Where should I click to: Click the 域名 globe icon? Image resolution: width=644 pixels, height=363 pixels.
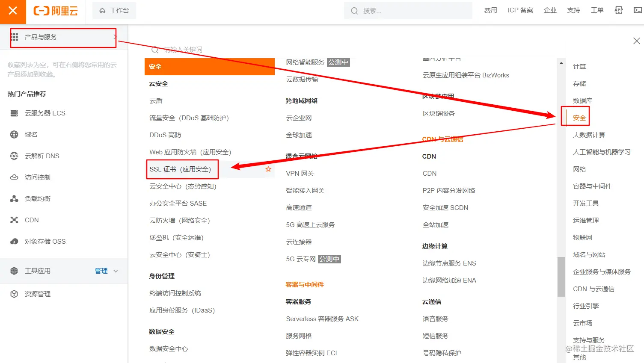[14, 134]
